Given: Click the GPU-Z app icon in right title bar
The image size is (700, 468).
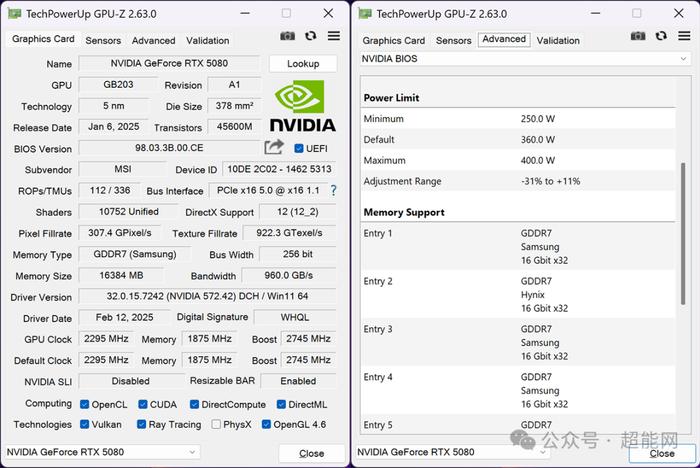Looking at the screenshot, I should [365, 14].
